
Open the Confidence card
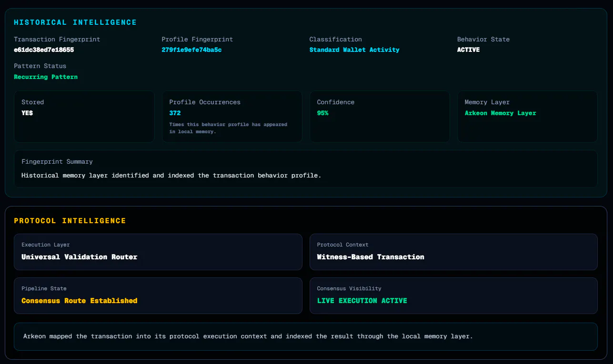tap(380, 117)
